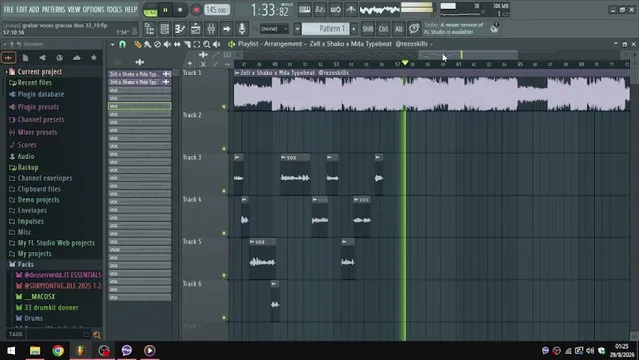Open the vox clip menu on Track 5
639x360 pixels.
[x=252, y=242]
